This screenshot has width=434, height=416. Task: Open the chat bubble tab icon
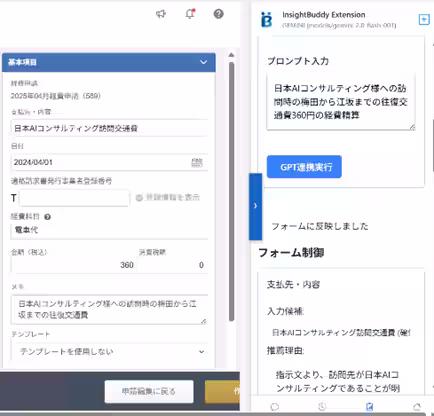pyautogui.click(x=275, y=407)
